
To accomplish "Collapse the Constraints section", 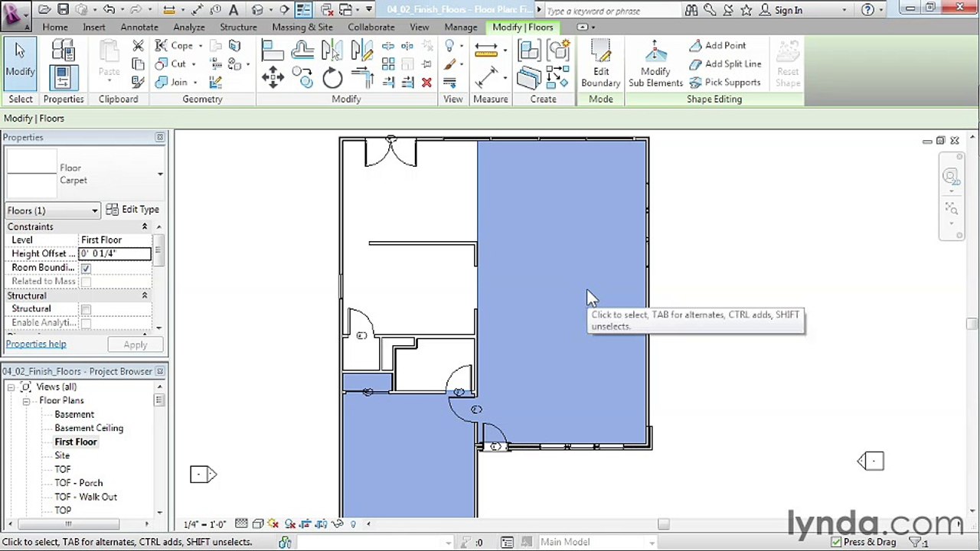I will pos(144,227).
